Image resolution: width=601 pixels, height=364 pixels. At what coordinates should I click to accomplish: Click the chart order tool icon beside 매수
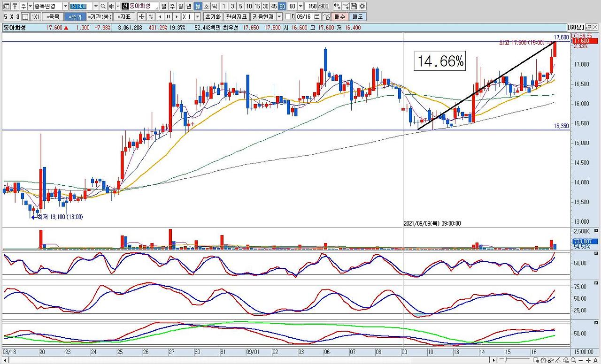(326, 16)
